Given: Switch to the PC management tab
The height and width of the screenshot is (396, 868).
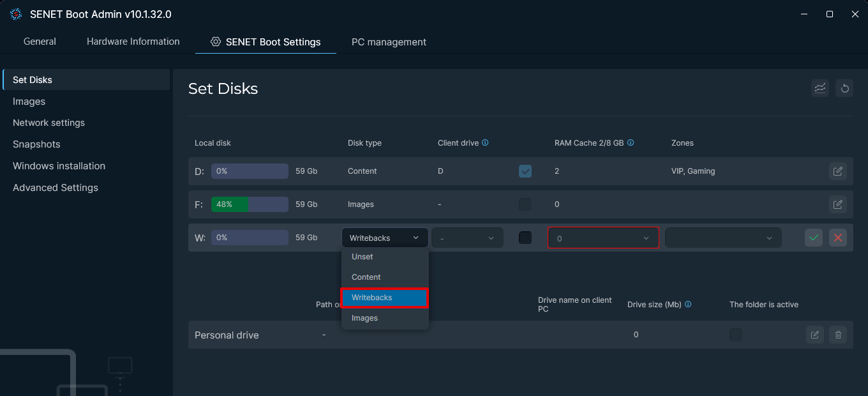Looking at the screenshot, I should tap(389, 42).
